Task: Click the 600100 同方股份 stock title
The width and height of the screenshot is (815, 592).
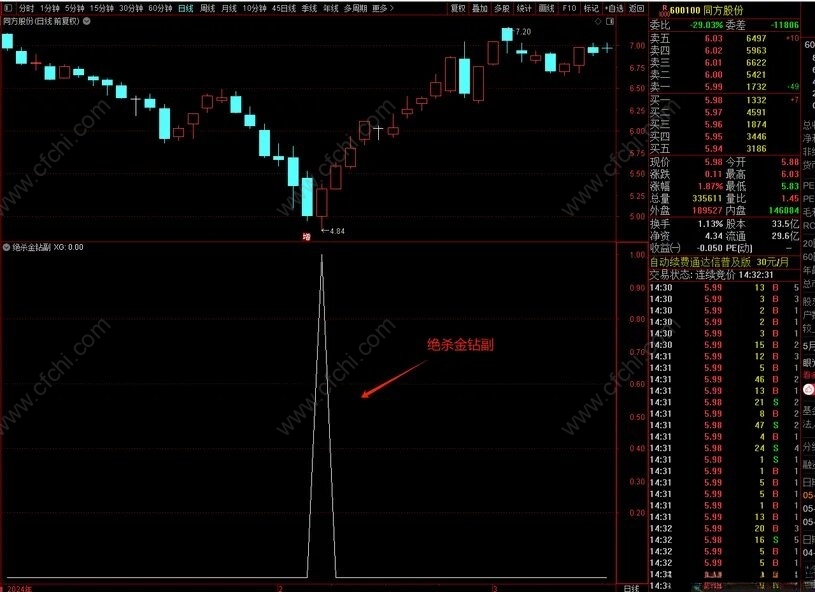Action: point(706,10)
